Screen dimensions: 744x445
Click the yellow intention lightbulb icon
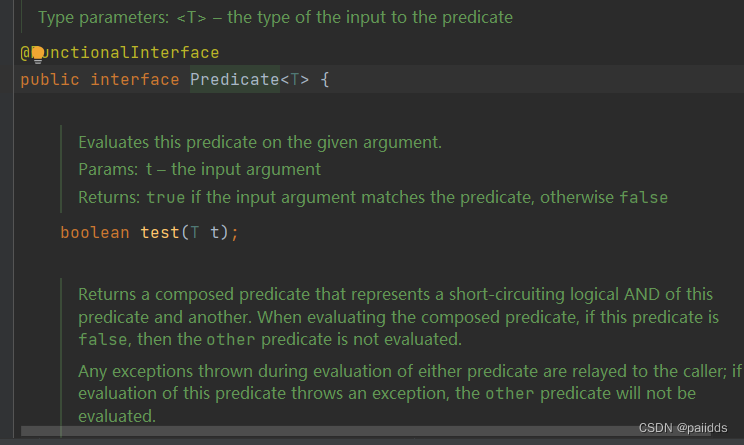click(38, 53)
